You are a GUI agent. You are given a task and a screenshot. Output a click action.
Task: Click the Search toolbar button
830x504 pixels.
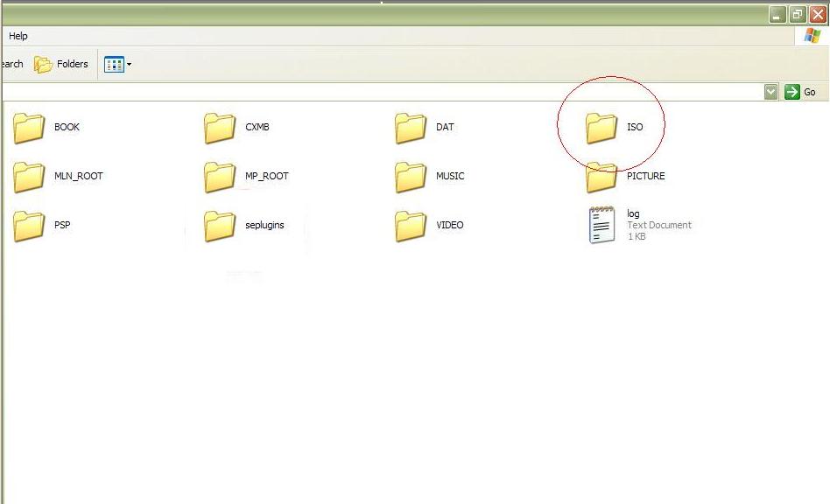(11, 64)
